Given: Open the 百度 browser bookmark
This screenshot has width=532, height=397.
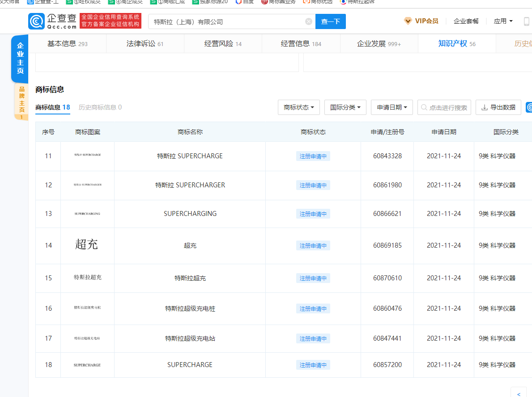Looking at the screenshot, I should tap(245, 2).
